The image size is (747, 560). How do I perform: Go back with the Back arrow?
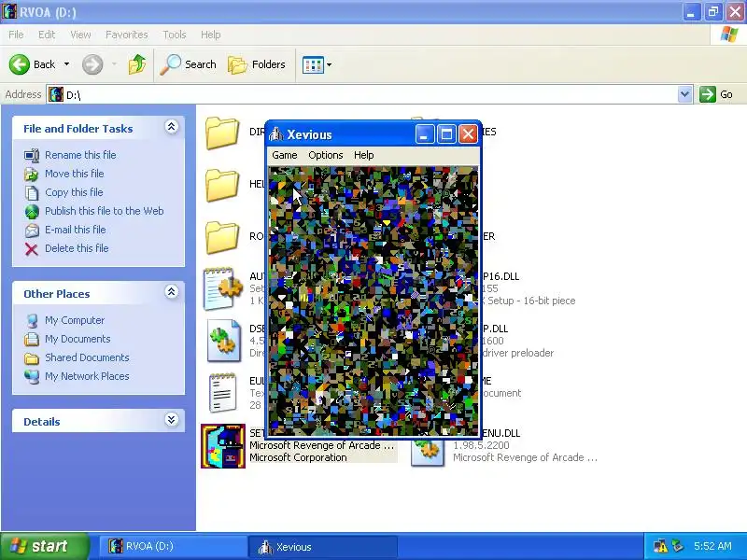click(x=32, y=64)
